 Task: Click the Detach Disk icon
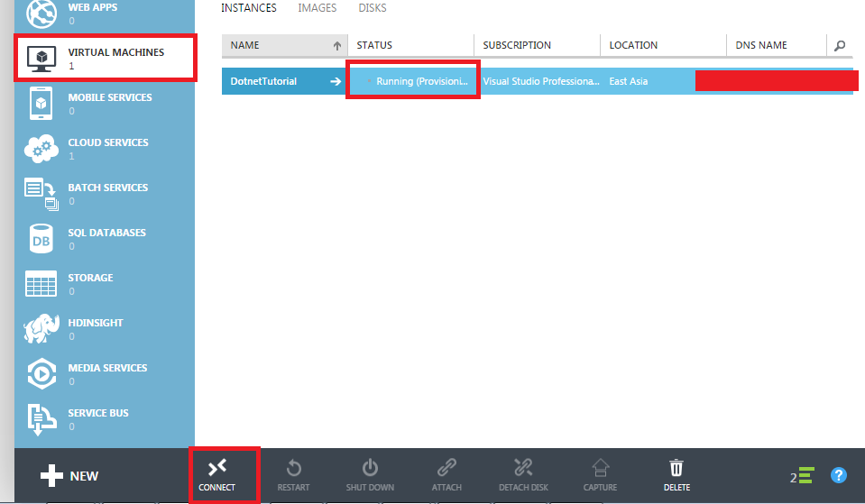523,468
